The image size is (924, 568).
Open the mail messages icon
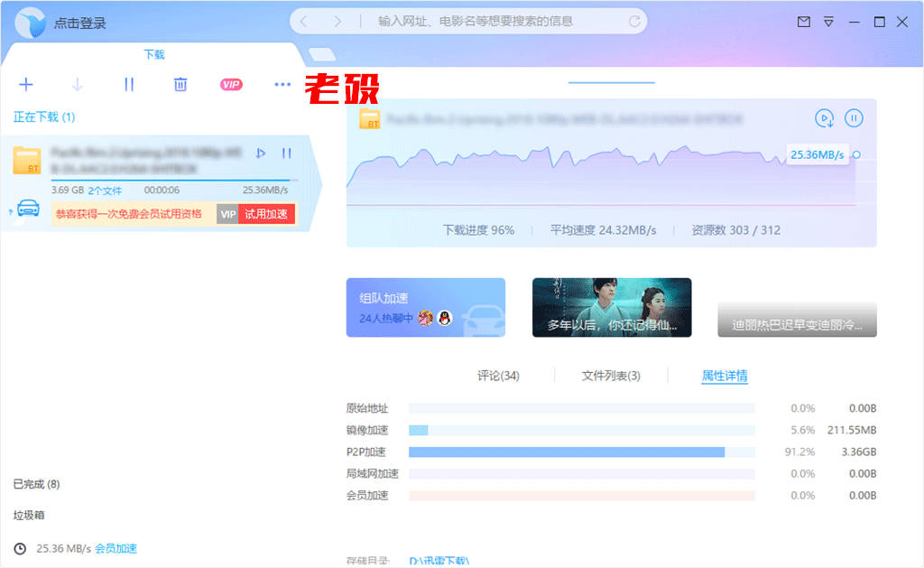[x=803, y=22]
